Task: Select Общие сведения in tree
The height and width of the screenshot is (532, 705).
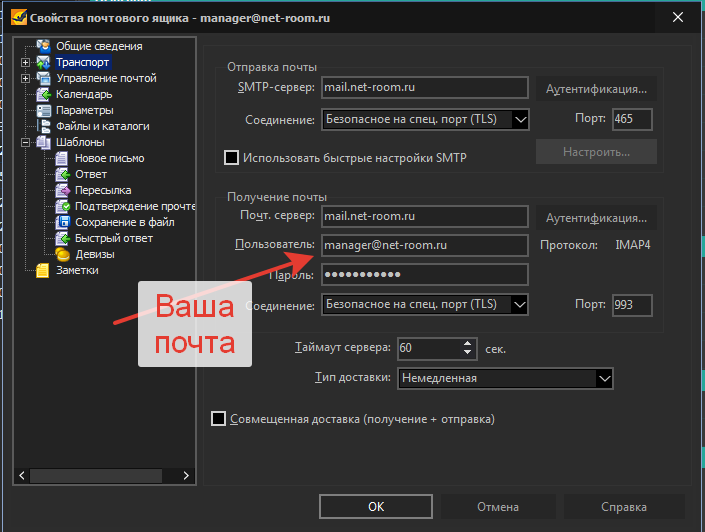Action: pyautogui.click(x=99, y=46)
